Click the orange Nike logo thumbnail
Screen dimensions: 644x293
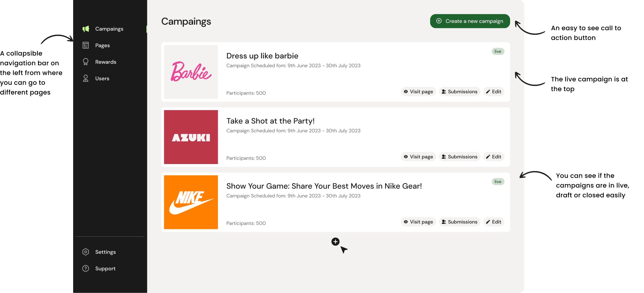[191, 202]
